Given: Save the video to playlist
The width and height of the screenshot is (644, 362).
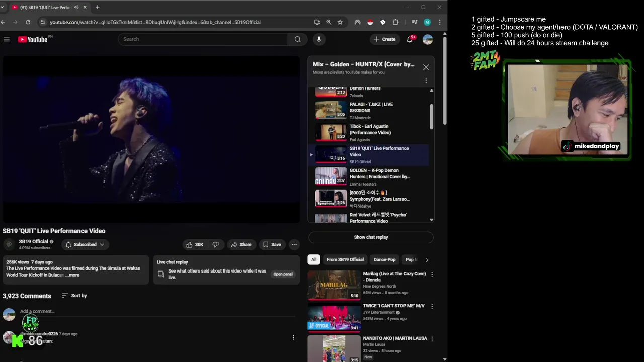Looking at the screenshot, I should 272,245.
